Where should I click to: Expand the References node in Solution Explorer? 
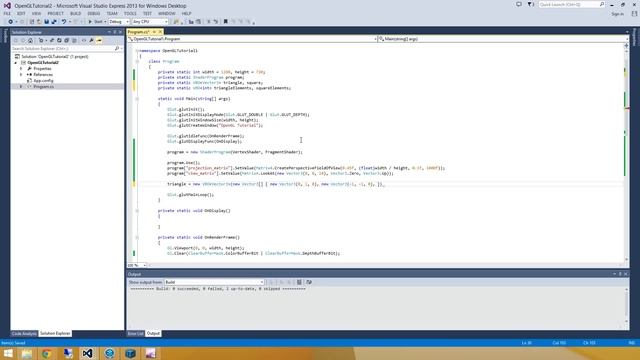point(21,75)
